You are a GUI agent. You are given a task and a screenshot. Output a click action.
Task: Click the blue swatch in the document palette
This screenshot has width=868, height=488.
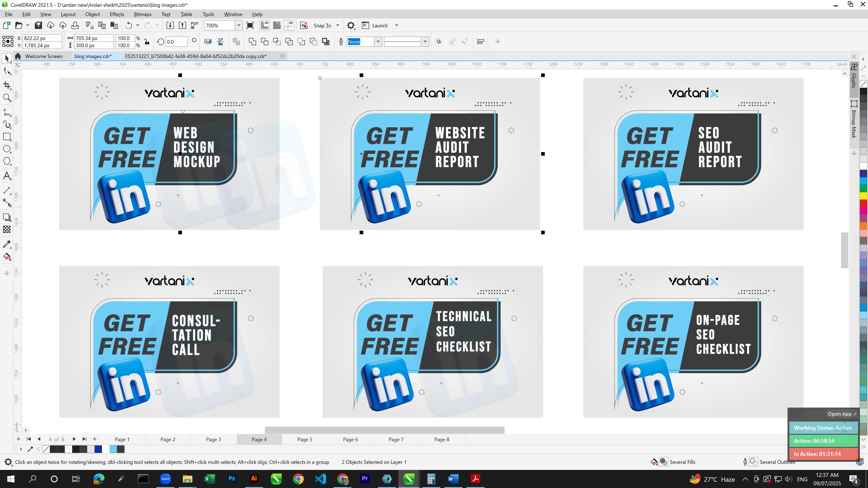[98, 449]
